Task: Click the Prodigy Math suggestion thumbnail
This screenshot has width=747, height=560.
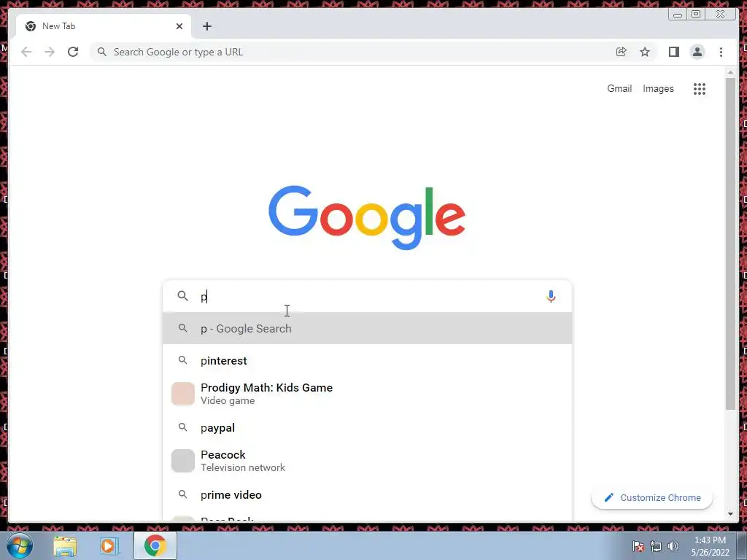Action: (x=183, y=394)
